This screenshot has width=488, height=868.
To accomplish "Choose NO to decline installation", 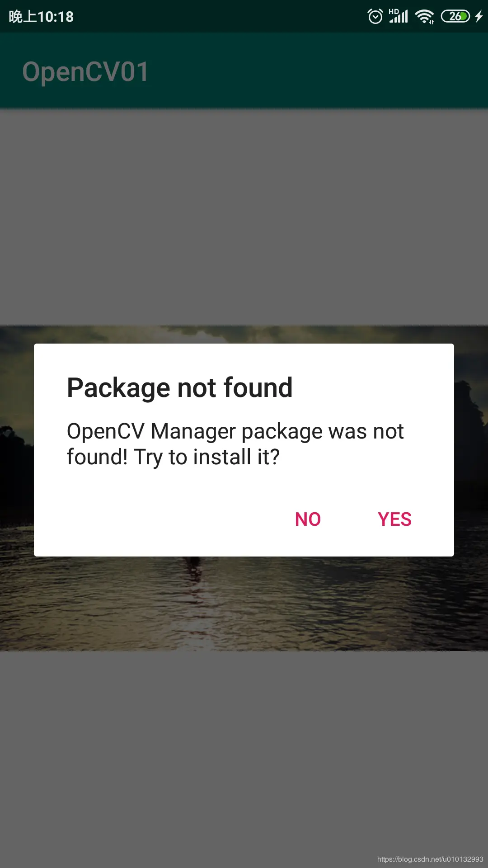I will [x=308, y=519].
